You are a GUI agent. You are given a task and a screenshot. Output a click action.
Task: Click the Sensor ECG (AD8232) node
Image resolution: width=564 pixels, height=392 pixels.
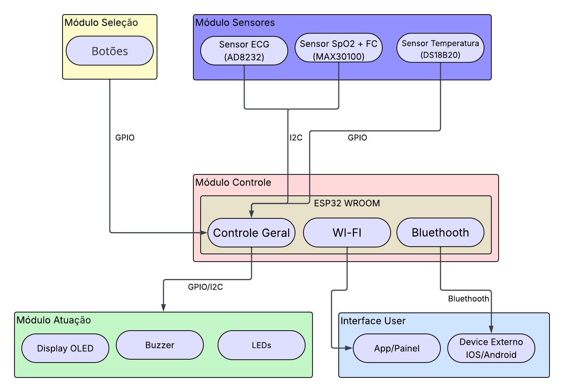(x=244, y=50)
